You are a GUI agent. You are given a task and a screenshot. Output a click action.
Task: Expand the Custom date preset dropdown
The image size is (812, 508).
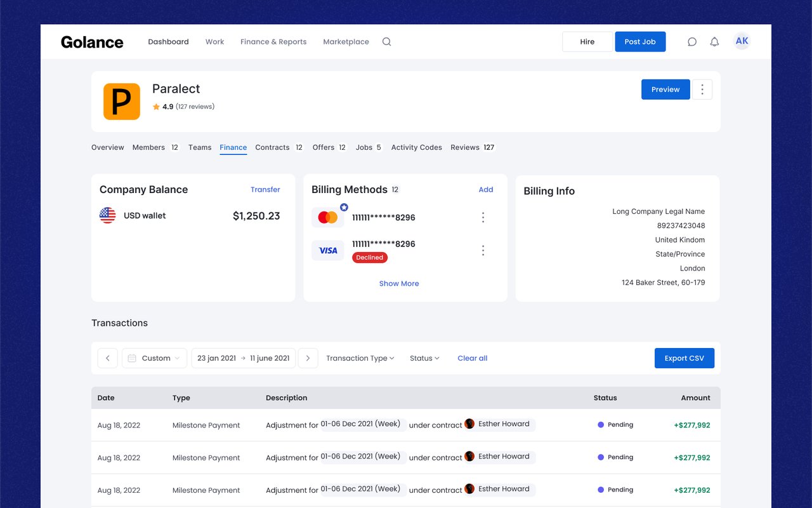155,358
